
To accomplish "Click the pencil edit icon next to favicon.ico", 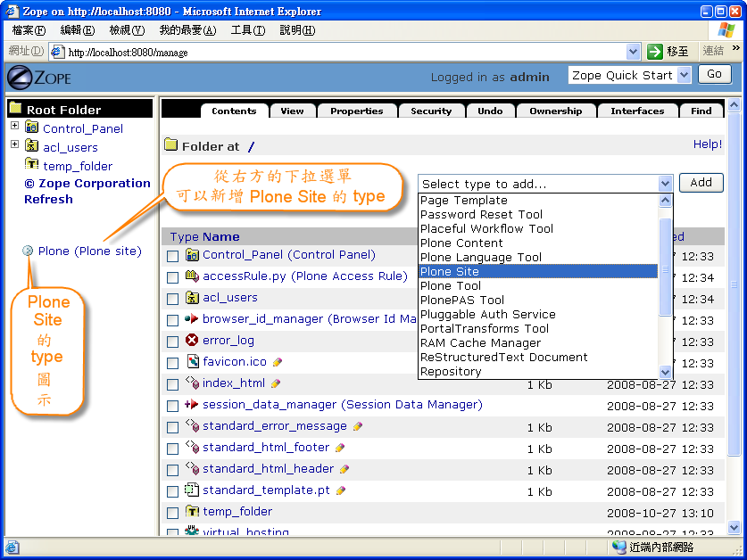I will (x=278, y=362).
